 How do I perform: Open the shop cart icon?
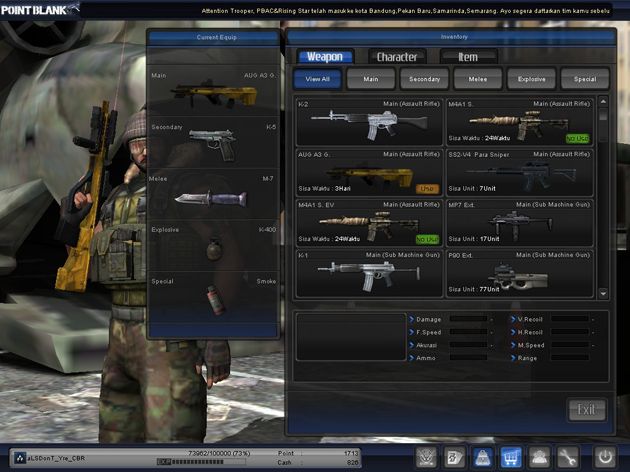511,457
